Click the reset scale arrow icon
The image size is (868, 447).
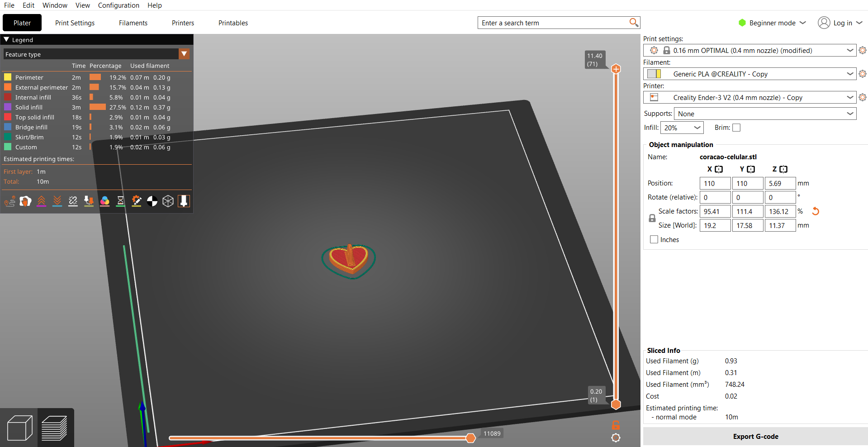(x=816, y=211)
